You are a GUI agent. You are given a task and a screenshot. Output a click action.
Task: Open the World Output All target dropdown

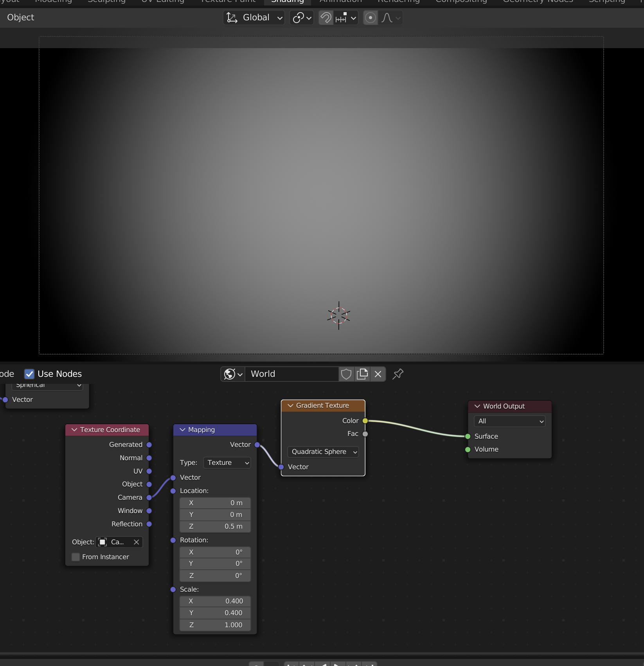[x=510, y=421]
